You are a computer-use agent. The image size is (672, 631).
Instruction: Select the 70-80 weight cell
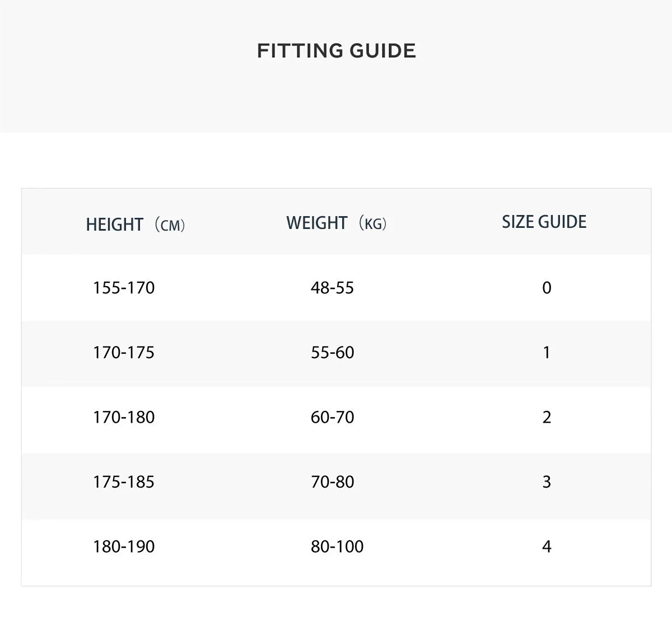tap(332, 482)
